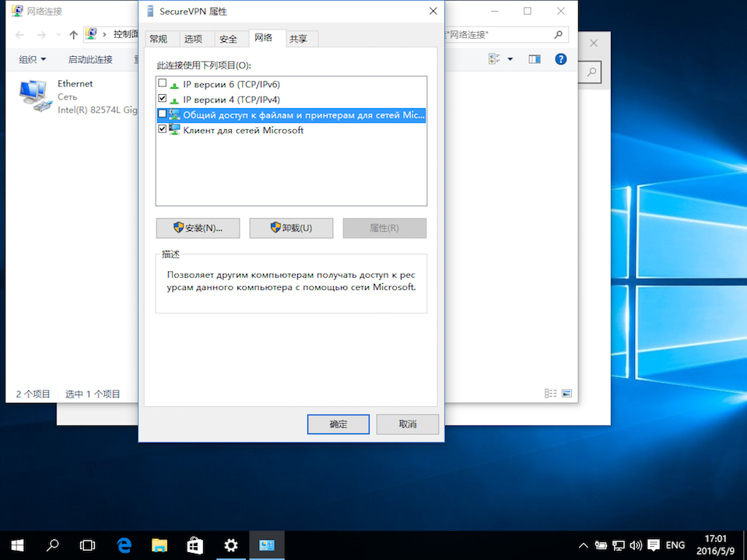Toggle the preview pane icon

(x=535, y=59)
